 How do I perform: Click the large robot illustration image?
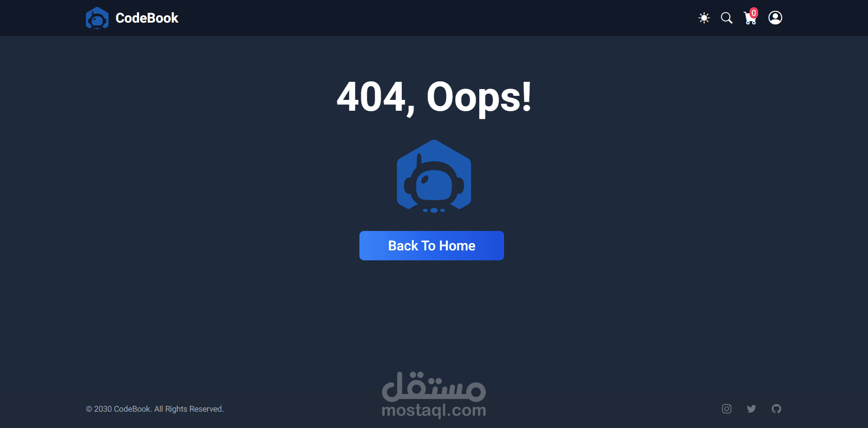pos(434,176)
